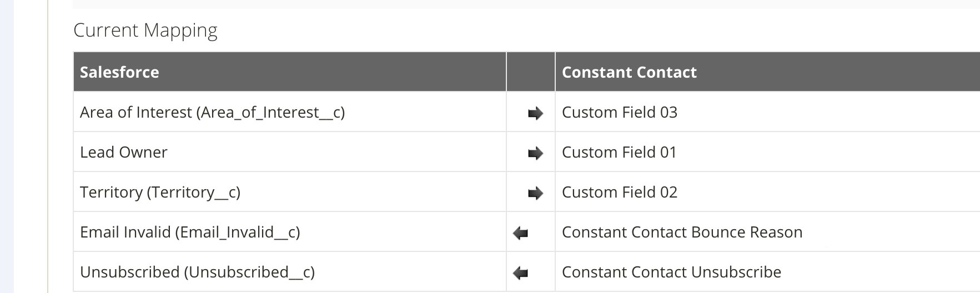Screen dimensions: 980x293
Task: Click the left arrow icon for Email Invalid
Action: [x=520, y=233]
